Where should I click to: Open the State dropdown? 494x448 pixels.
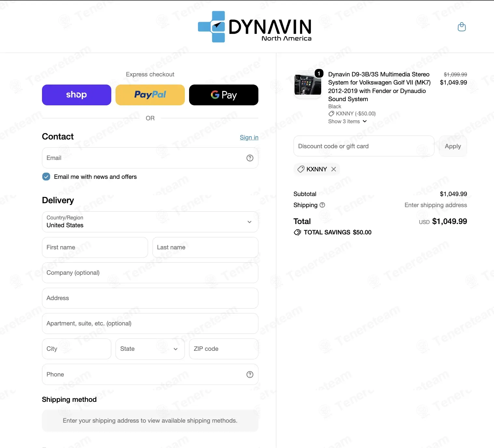click(x=150, y=349)
